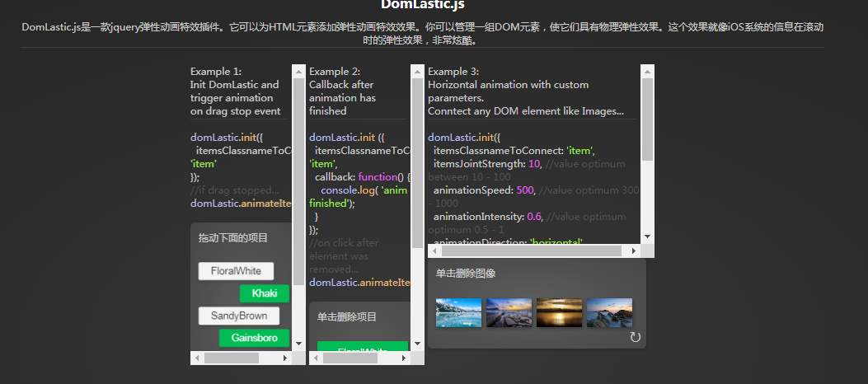This screenshot has width=868, height=384.
Task: Click the fourth thumbnail with rocky coast
Action: click(x=609, y=312)
